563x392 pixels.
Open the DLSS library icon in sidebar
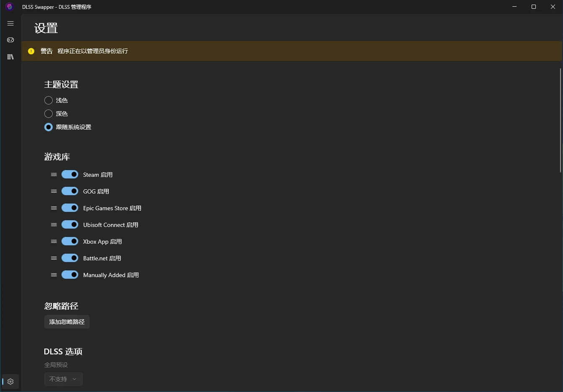pos(10,57)
